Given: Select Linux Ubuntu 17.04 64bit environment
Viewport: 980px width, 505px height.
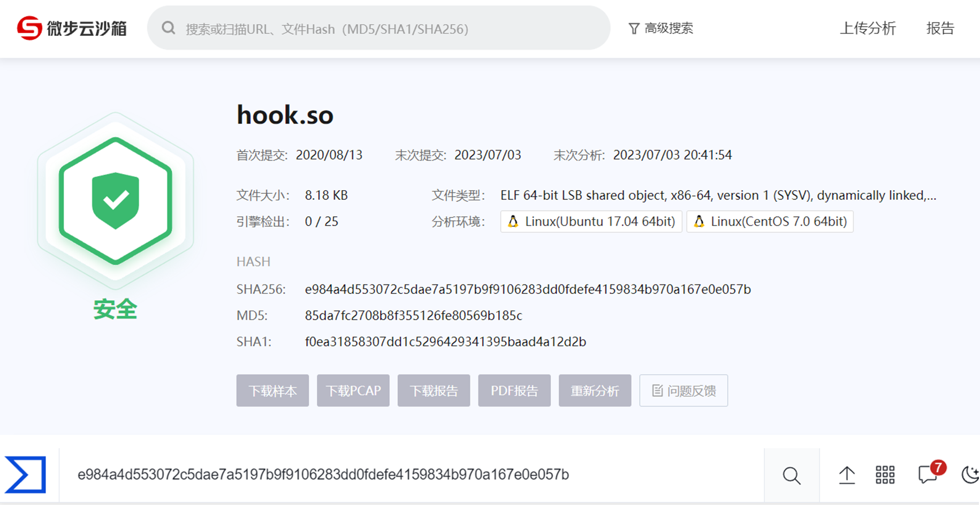Looking at the screenshot, I should coord(591,222).
